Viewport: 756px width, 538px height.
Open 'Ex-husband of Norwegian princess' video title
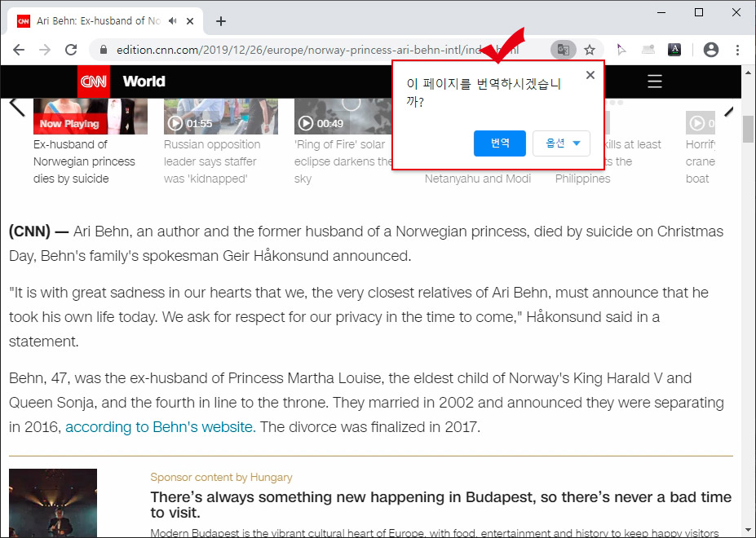coord(84,161)
